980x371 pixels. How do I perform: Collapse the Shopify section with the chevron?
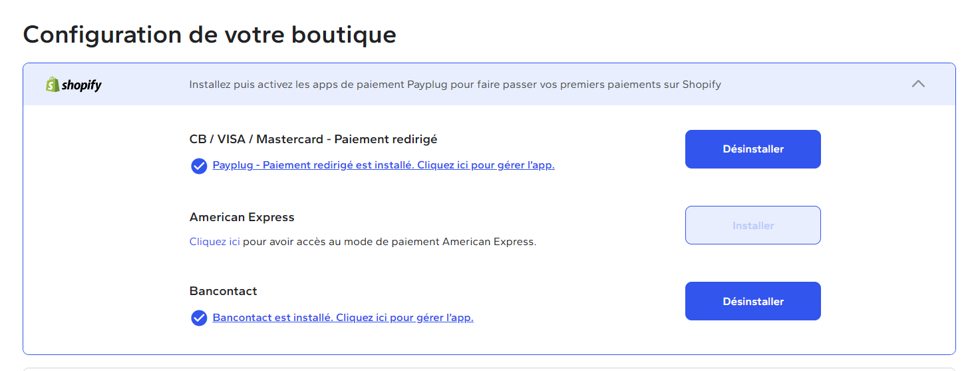pyautogui.click(x=918, y=84)
